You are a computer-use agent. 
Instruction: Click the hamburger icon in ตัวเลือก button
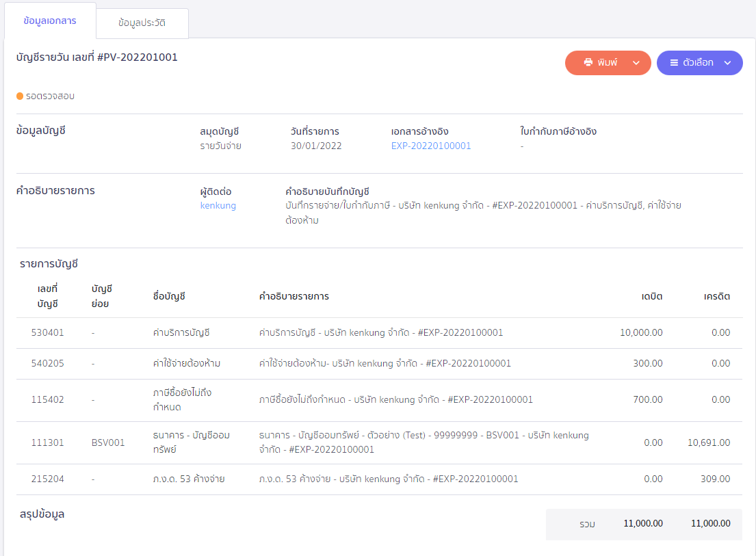(674, 63)
